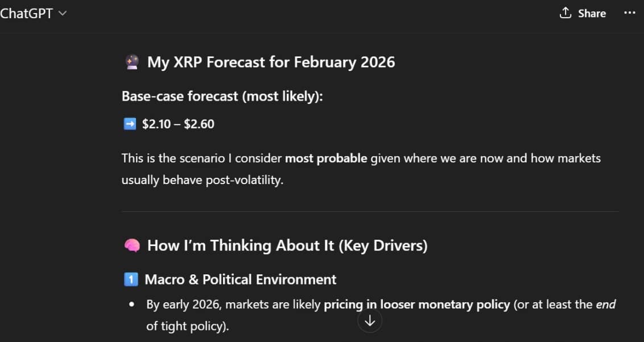
Task: Click the "Base-case forecast (most likely):" text
Action: tap(222, 96)
